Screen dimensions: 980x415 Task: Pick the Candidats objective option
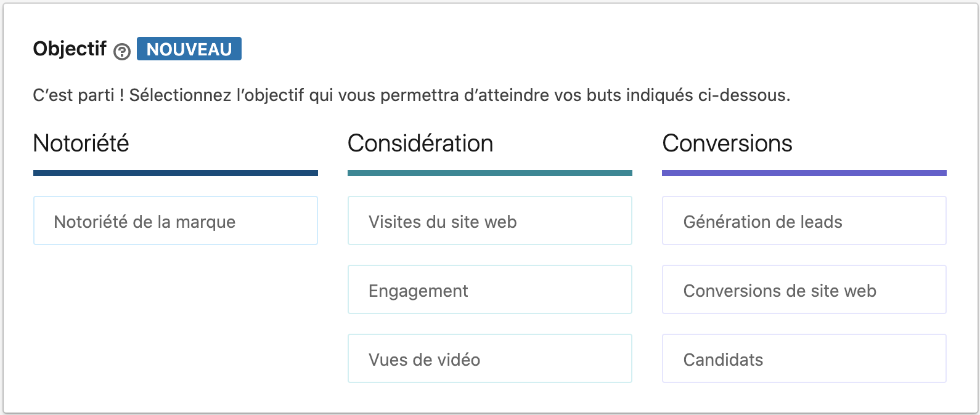[804, 359]
